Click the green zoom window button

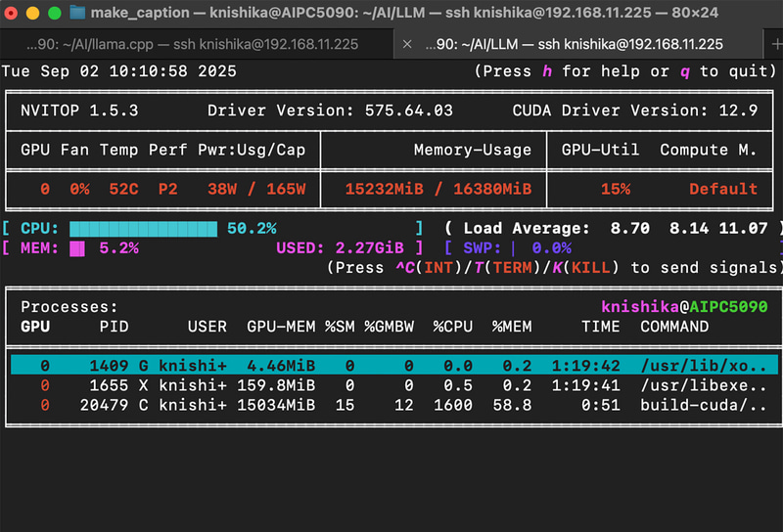click(x=55, y=13)
